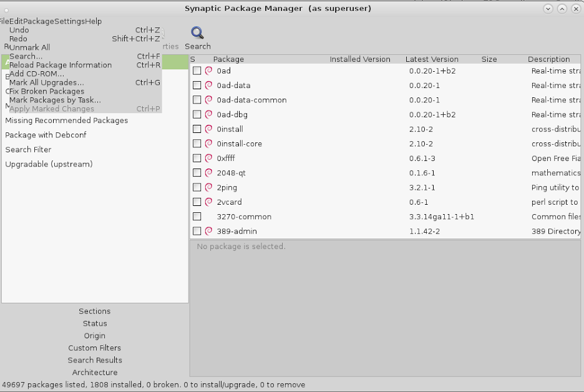Choose Redo from the Edit menu

[x=85, y=39]
